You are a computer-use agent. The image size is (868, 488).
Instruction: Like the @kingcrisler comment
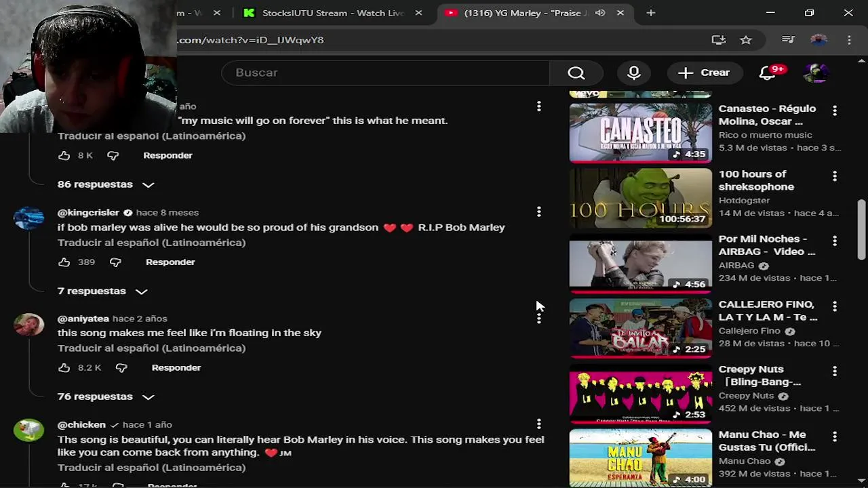tap(64, 262)
